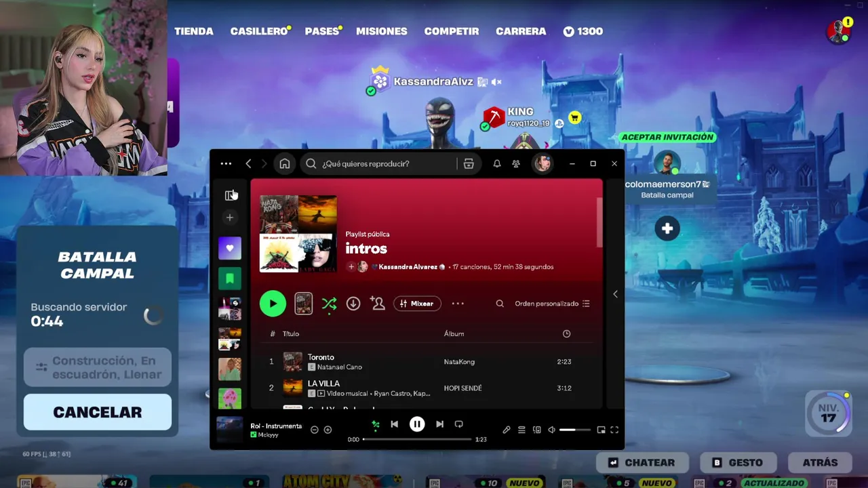Image resolution: width=868 pixels, height=488 pixels.
Task: Click the Mixear button
Action: [418, 304]
